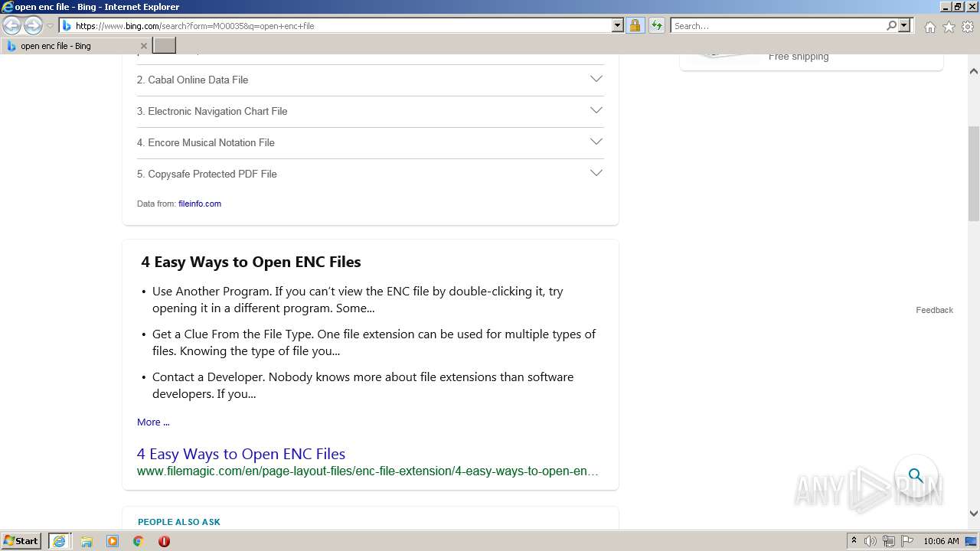980x551 pixels.
Task: Open the Tools gear icon
Action: [968, 27]
